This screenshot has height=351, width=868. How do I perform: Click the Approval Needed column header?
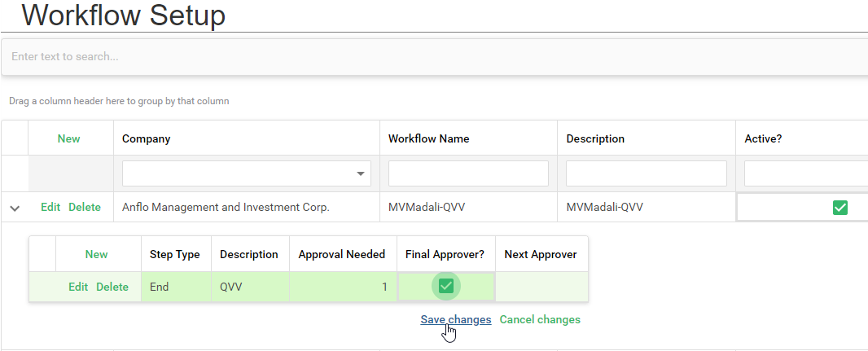(342, 254)
